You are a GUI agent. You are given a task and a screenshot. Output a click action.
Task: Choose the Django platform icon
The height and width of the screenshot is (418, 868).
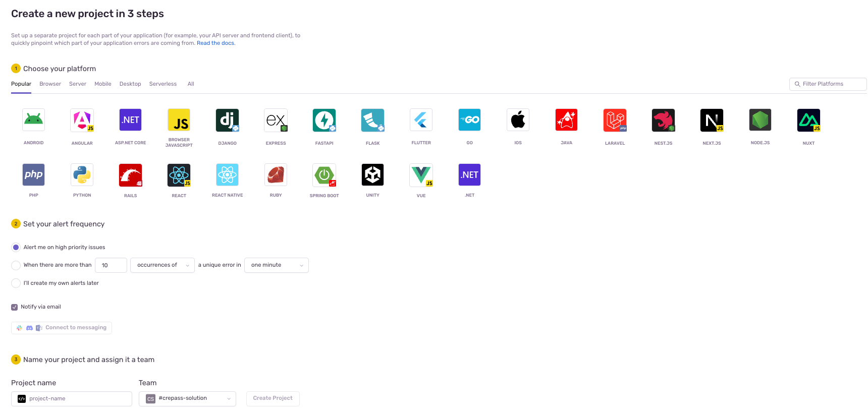coord(227,120)
